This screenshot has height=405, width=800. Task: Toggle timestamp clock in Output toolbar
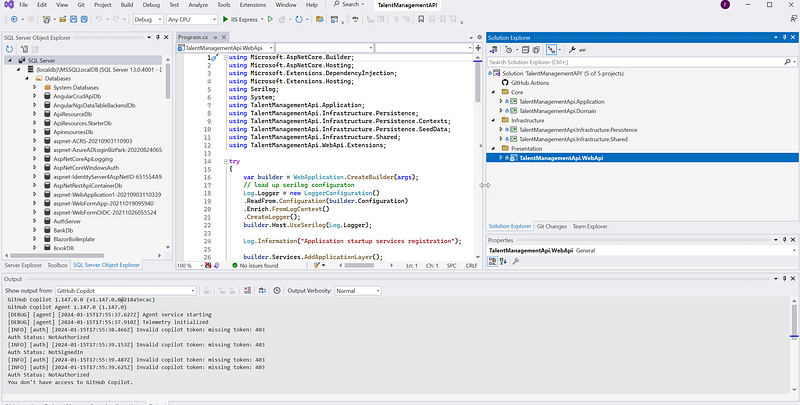(x=277, y=290)
